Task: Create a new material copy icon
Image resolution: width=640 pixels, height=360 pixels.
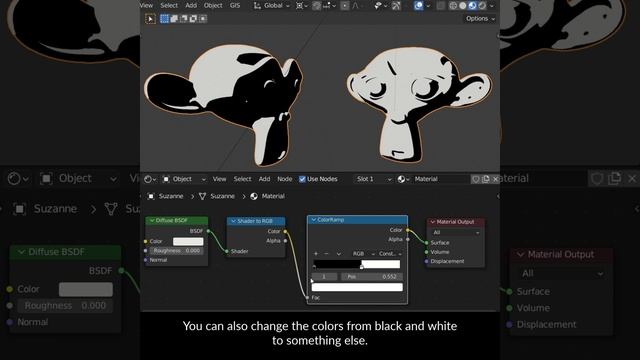Action: (x=486, y=179)
